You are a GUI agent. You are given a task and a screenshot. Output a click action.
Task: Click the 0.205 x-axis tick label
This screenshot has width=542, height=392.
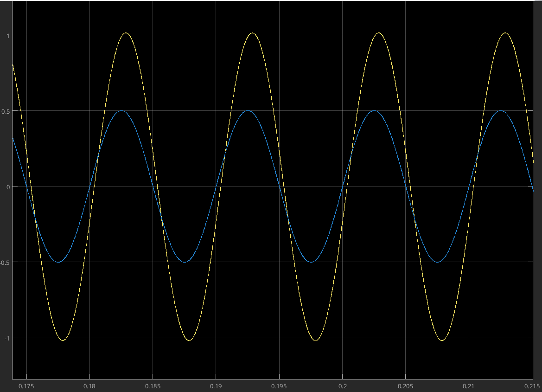[x=405, y=386]
